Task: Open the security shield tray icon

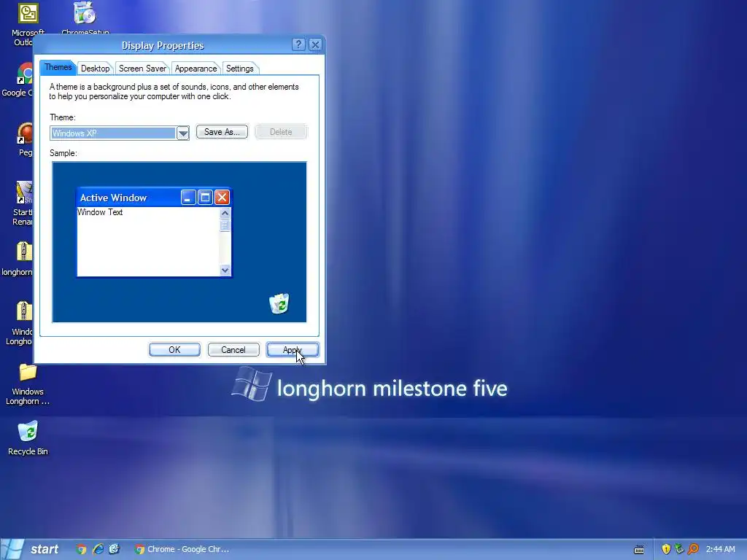Action: [666, 549]
